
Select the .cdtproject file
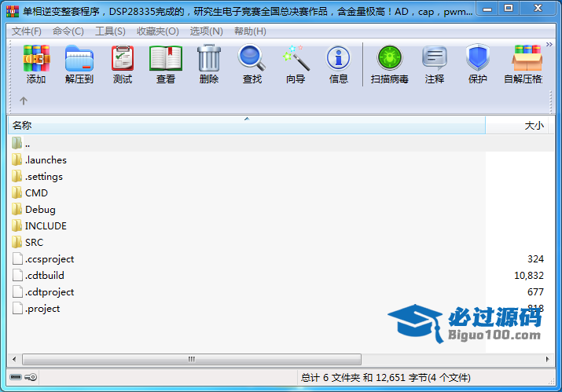tap(43, 291)
